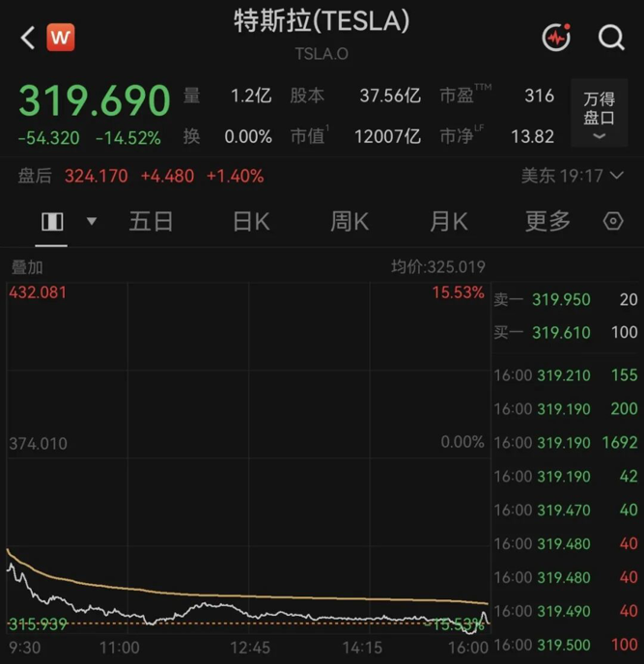644x664 pixels.
Task: Tap the after-hours change +4.480
Action: 167,176
